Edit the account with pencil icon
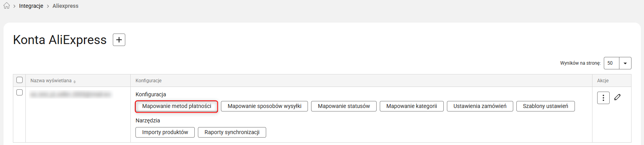644x145 pixels. tap(617, 97)
